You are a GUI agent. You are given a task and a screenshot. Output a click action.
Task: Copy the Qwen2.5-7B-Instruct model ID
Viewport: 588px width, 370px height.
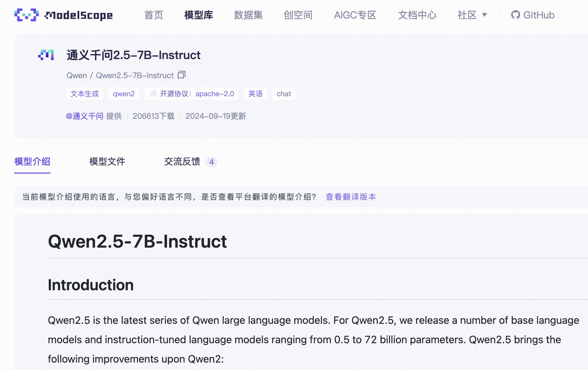tap(182, 75)
